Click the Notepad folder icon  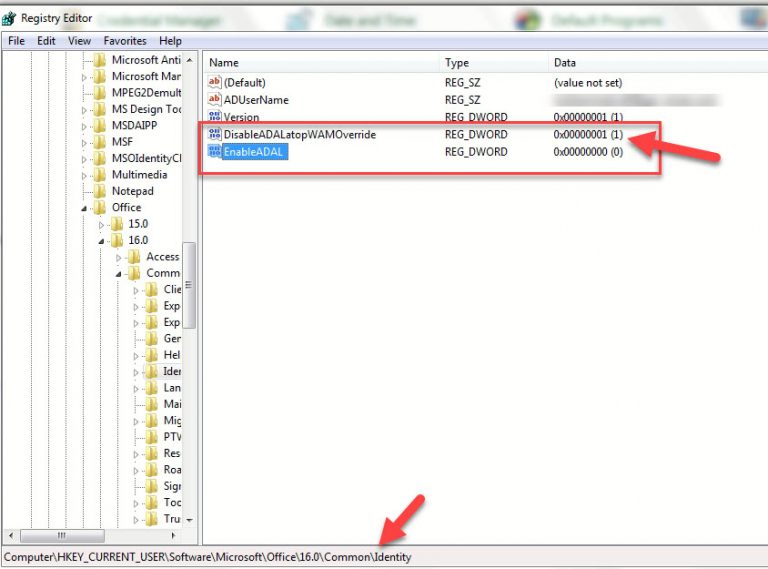point(99,191)
